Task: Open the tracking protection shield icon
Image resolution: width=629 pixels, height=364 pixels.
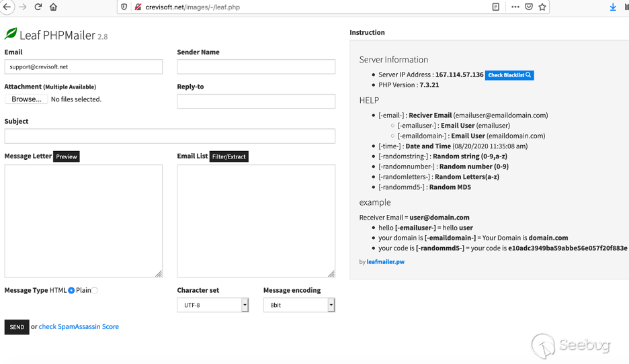Action: 123,7
